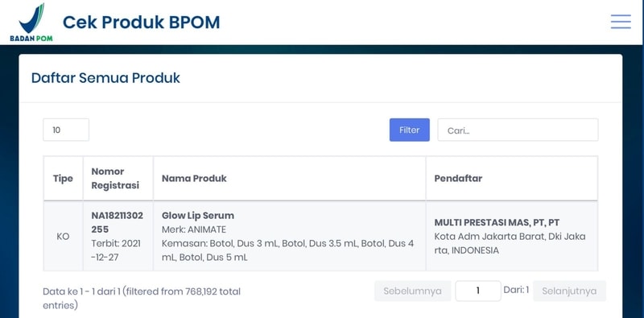The width and height of the screenshot is (644, 318).
Task: Click the Tipe column header
Action: point(64,178)
